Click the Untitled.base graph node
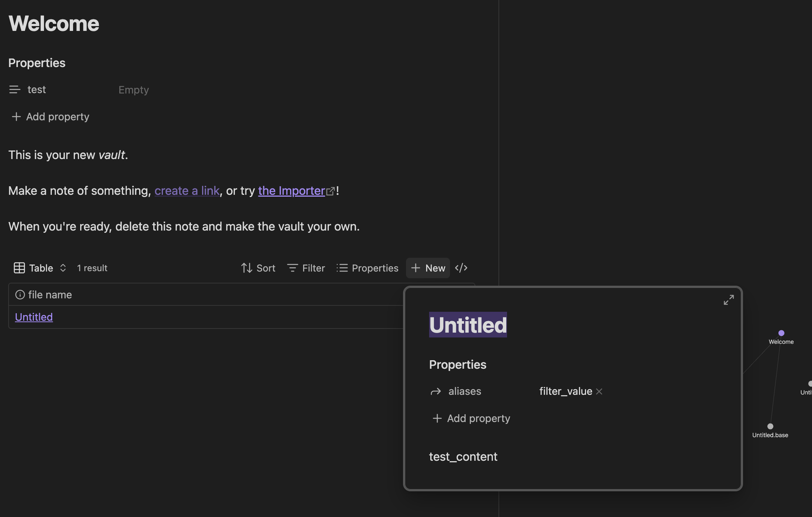Screen dimensions: 812x517 (x=770, y=426)
